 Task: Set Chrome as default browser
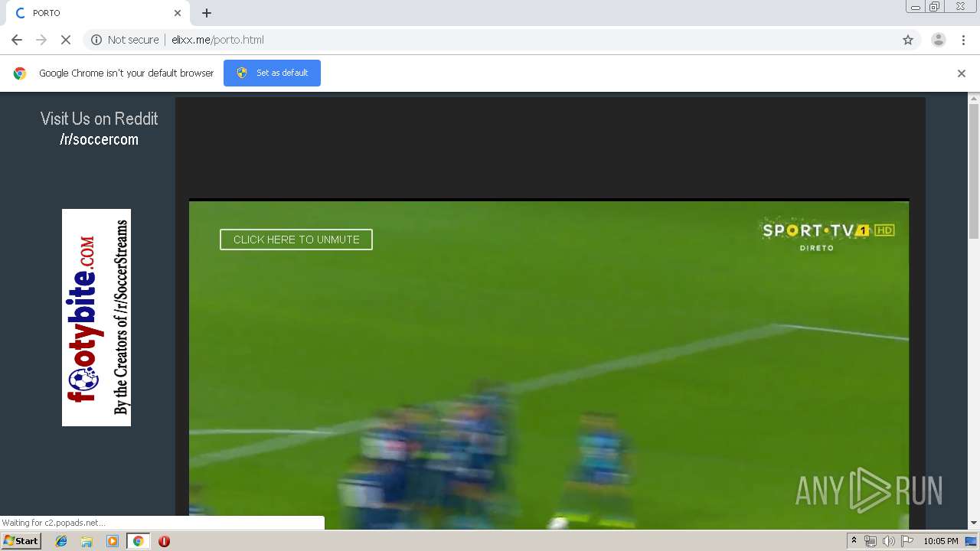point(272,73)
